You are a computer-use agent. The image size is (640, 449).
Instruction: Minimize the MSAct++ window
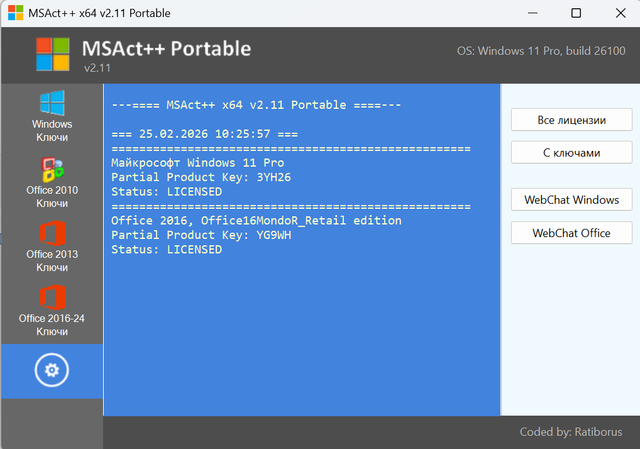pyautogui.click(x=532, y=13)
